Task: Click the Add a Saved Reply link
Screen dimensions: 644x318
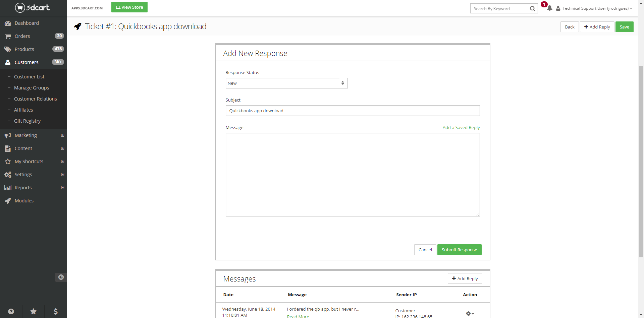Action: [x=461, y=128]
